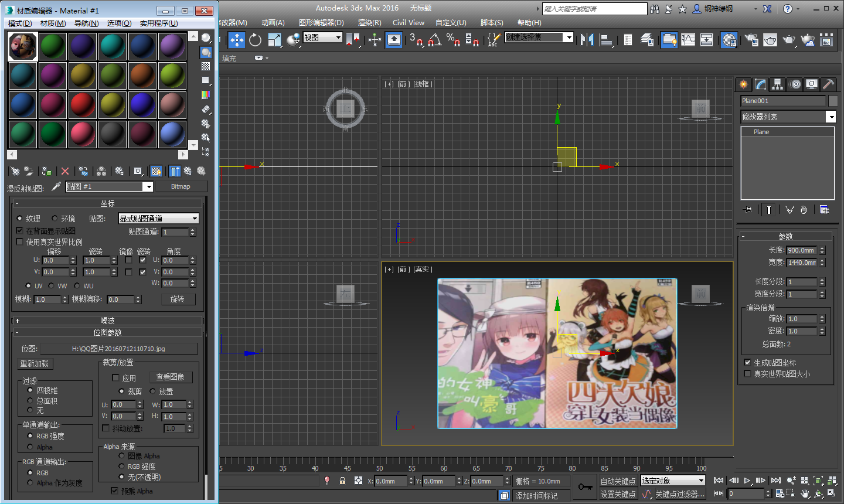
Task: Open 模式(D) menu in Material Editor
Action: [20, 23]
